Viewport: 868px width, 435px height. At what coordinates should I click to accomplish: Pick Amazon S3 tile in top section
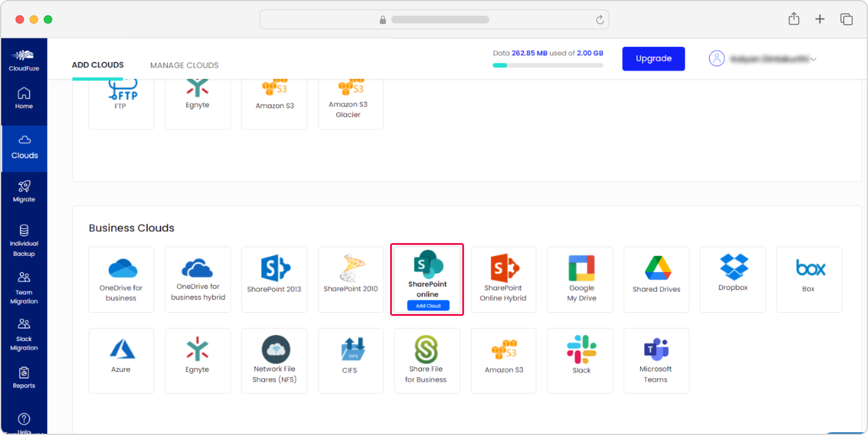pos(274,103)
